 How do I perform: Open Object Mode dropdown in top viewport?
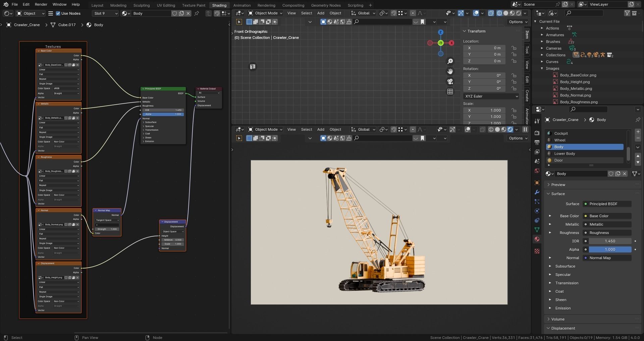pyautogui.click(x=265, y=13)
